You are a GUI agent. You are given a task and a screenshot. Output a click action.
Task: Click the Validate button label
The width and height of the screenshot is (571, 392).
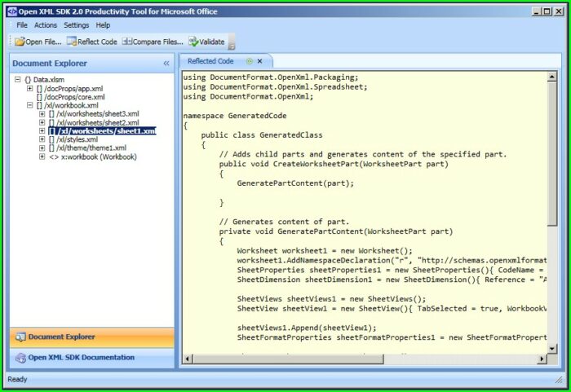point(211,42)
